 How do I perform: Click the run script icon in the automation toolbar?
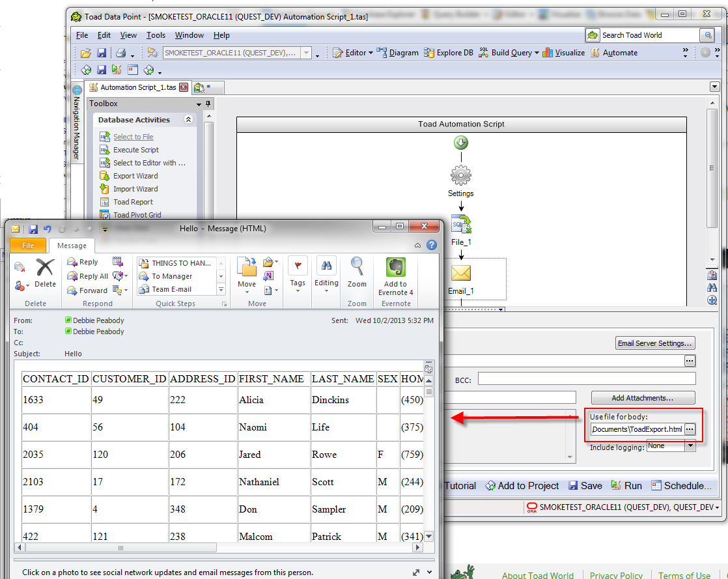tap(117, 70)
